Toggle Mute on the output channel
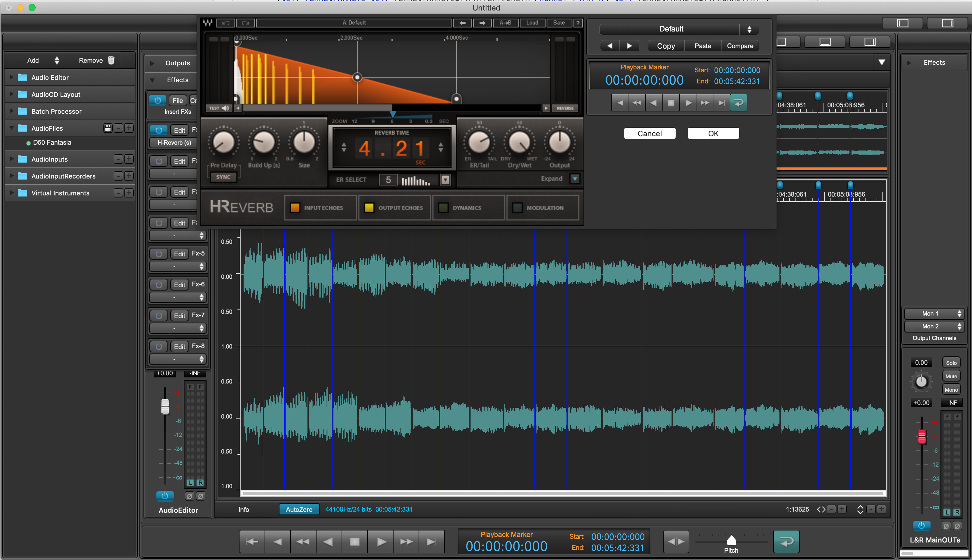Image resolution: width=972 pixels, height=560 pixels. pos(951,376)
